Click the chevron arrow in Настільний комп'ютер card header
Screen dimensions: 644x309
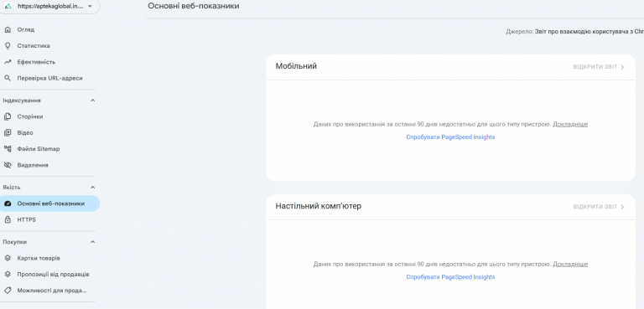(623, 207)
